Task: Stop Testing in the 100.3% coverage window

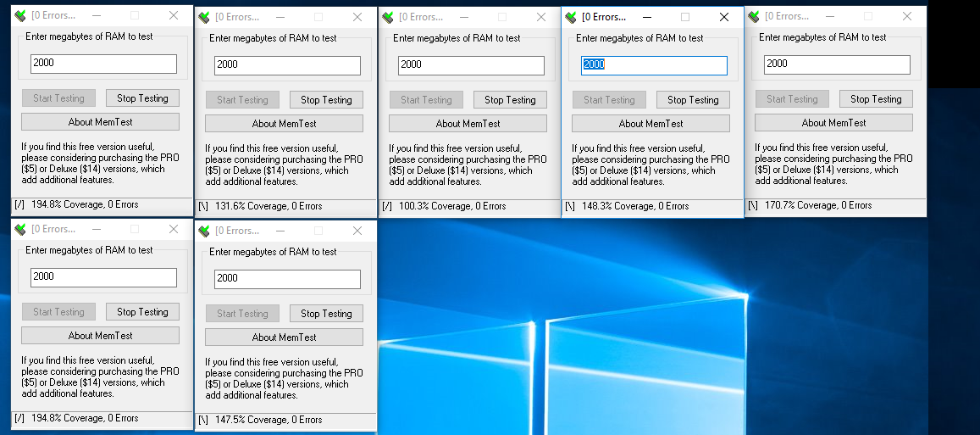Action: pyautogui.click(x=510, y=99)
